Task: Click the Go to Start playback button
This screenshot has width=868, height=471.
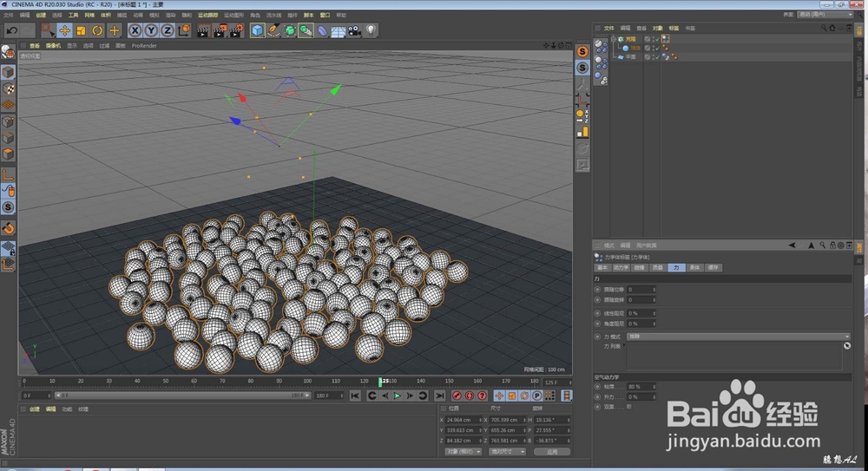Action: click(355, 396)
